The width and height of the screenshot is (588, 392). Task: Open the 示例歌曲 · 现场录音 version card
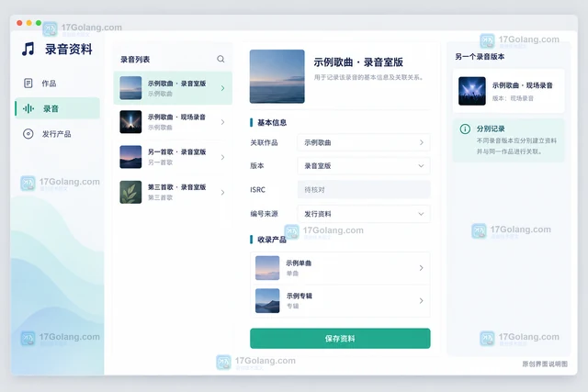coord(508,91)
